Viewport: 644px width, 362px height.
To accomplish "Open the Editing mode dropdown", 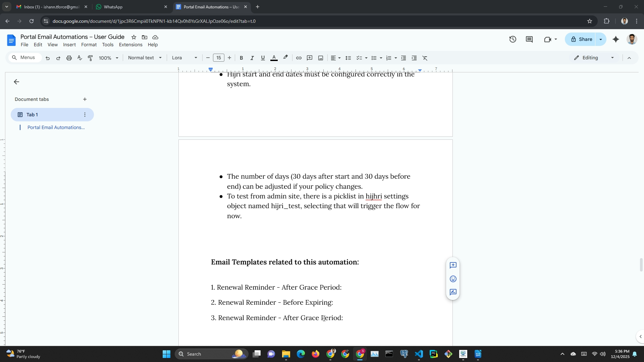I will [x=594, y=58].
